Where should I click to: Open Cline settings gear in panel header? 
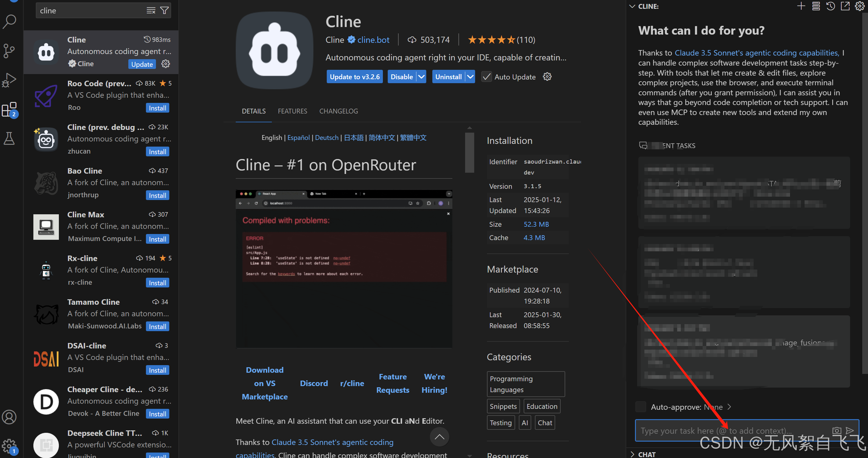(860, 6)
